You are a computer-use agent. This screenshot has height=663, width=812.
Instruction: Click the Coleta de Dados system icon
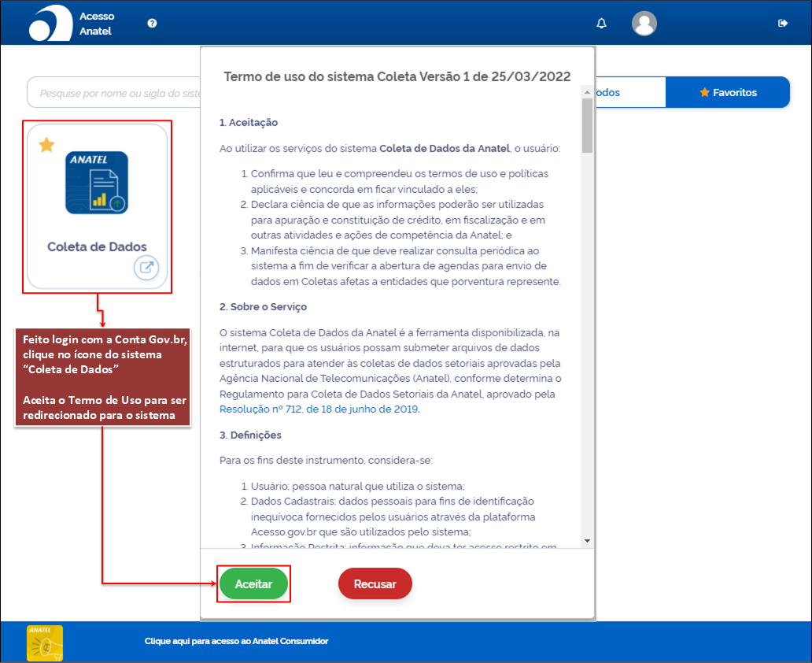pos(97,183)
